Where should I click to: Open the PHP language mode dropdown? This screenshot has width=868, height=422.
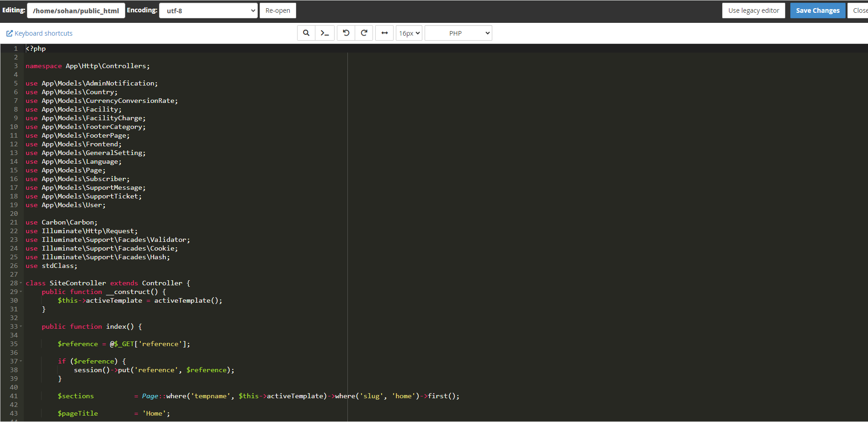click(458, 33)
